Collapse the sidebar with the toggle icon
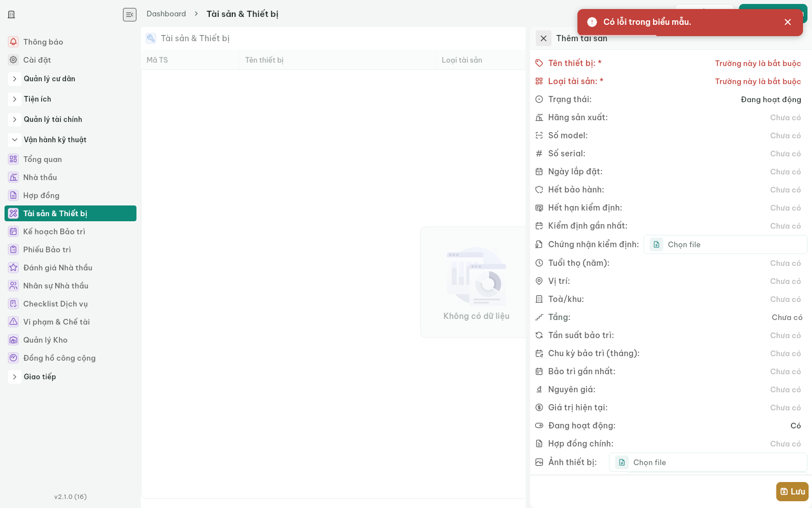The height and width of the screenshot is (508, 812). point(130,15)
